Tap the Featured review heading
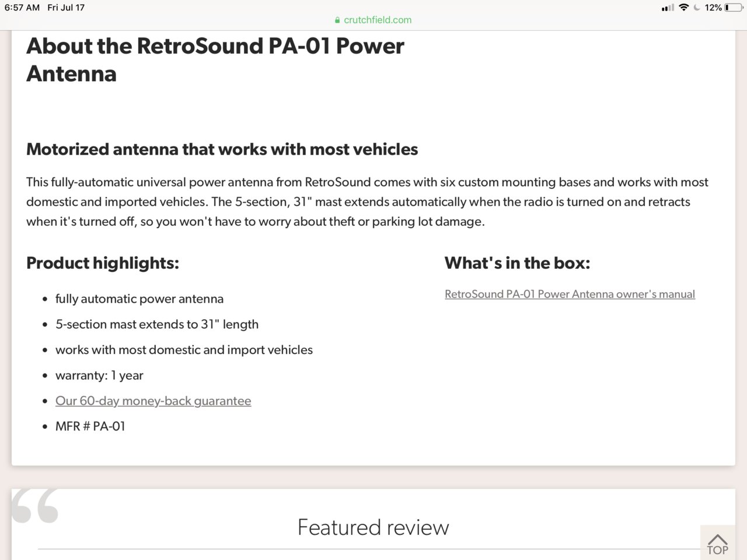Viewport: 747px width, 560px height. (x=373, y=527)
